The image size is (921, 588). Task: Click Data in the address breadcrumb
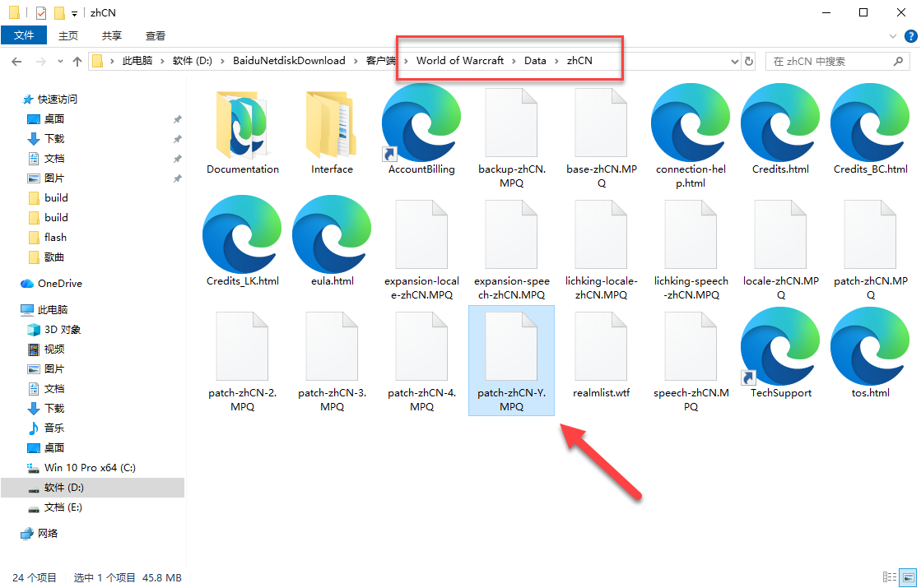[x=535, y=60]
